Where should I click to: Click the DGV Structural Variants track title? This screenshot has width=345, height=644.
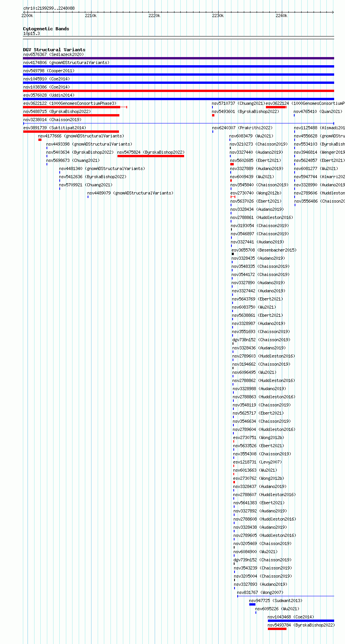(54, 50)
